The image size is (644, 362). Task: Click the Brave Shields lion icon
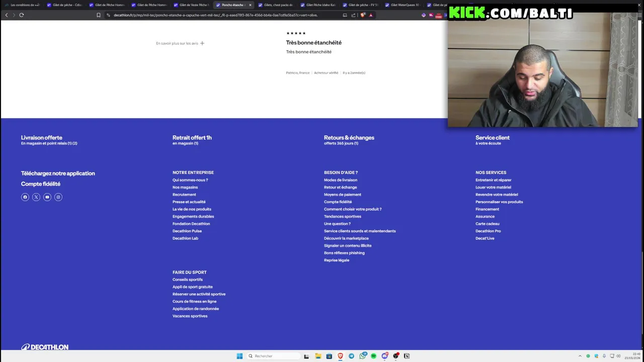click(x=363, y=15)
